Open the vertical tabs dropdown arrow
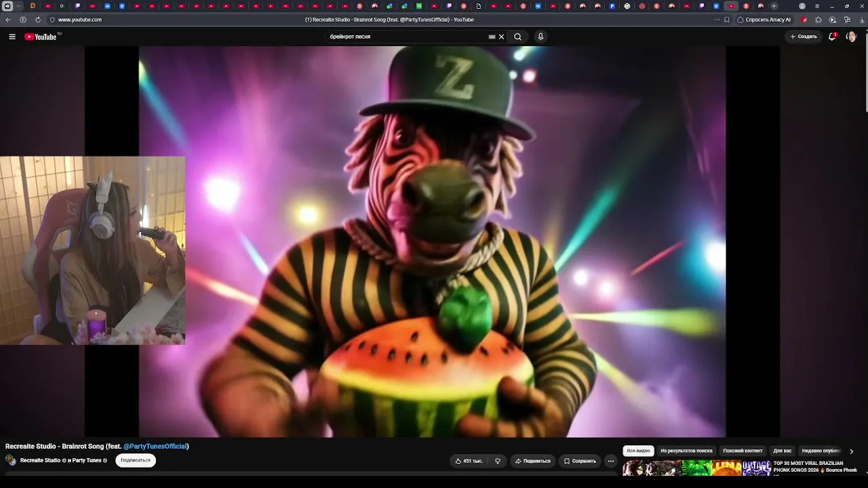868x488 pixels. pos(18,6)
